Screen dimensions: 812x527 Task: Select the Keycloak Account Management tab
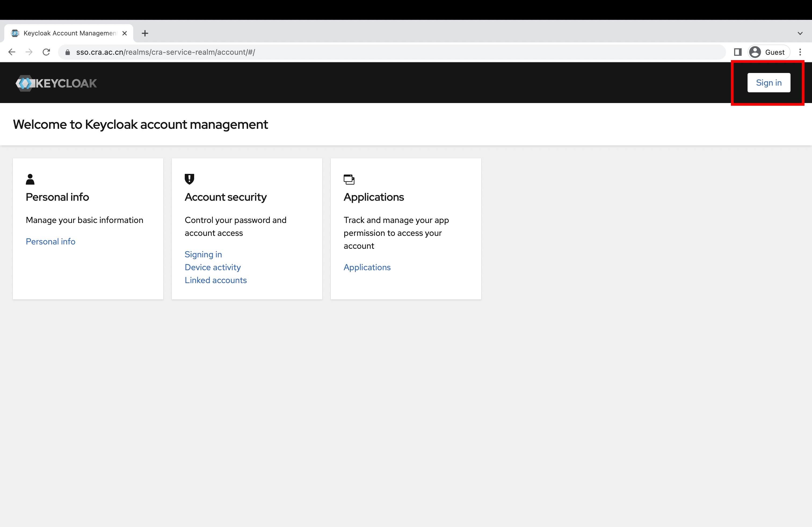pos(68,33)
